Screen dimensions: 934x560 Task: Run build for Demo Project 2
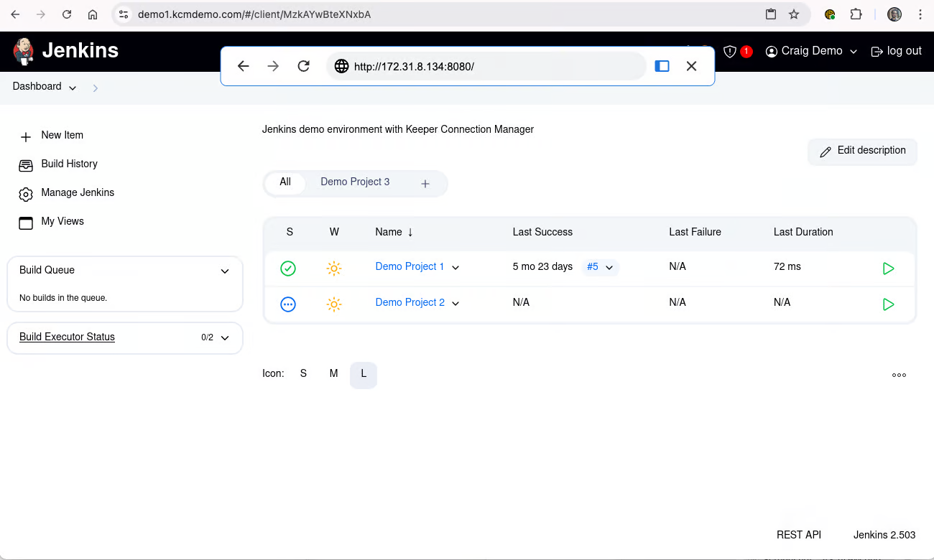pos(888,304)
